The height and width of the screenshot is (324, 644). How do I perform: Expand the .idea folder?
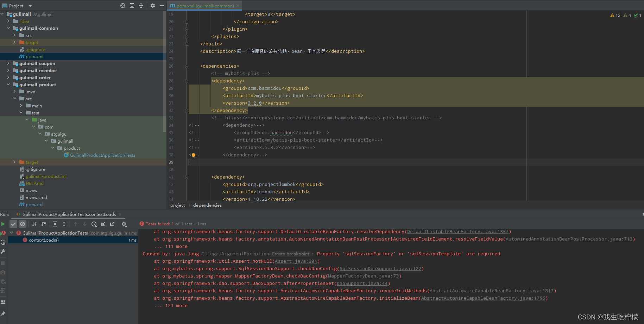pyautogui.click(x=8, y=21)
